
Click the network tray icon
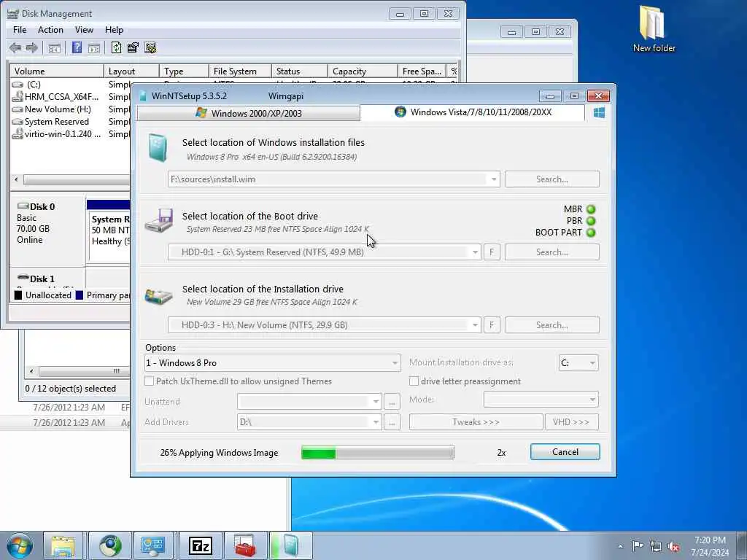[x=656, y=546]
